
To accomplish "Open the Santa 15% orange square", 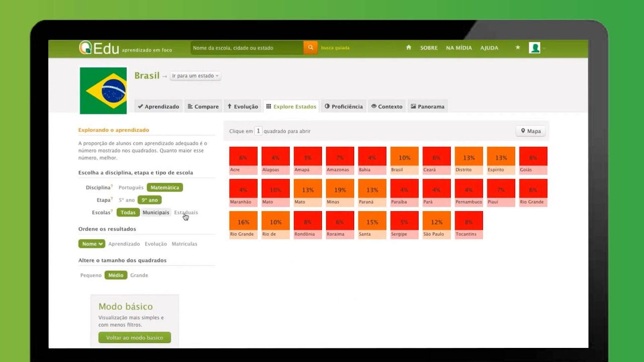I will coord(372,225).
